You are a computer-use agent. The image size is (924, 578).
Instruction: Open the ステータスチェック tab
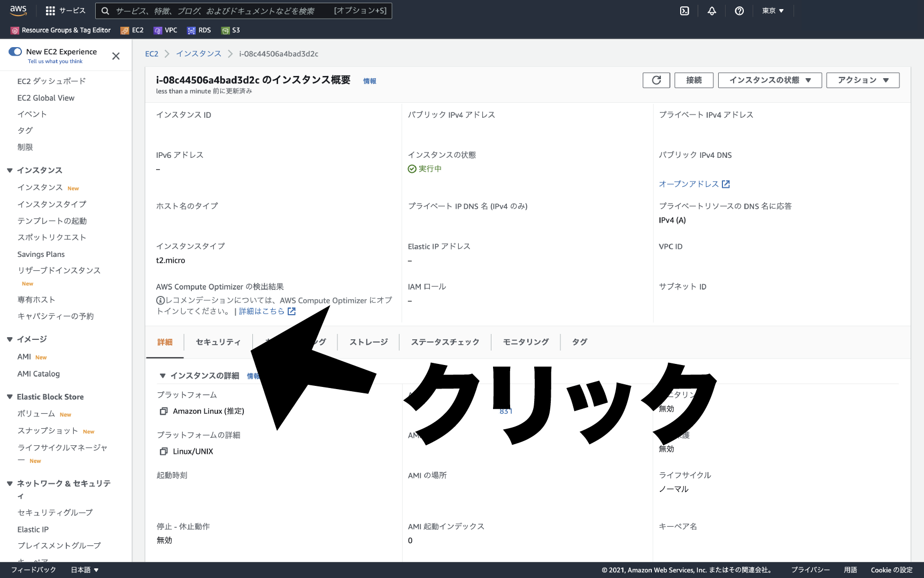click(x=445, y=342)
